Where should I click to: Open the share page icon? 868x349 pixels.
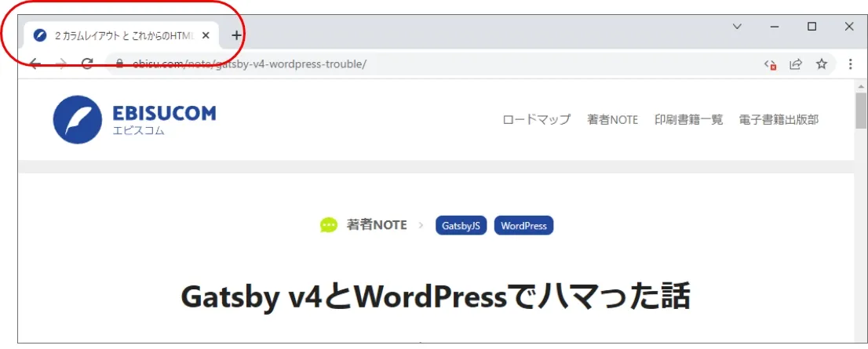click(796, 64)
